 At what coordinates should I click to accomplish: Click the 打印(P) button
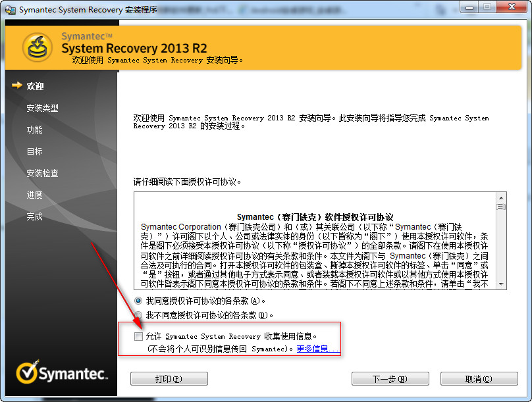pyautogui.click(x=169, y=378)
